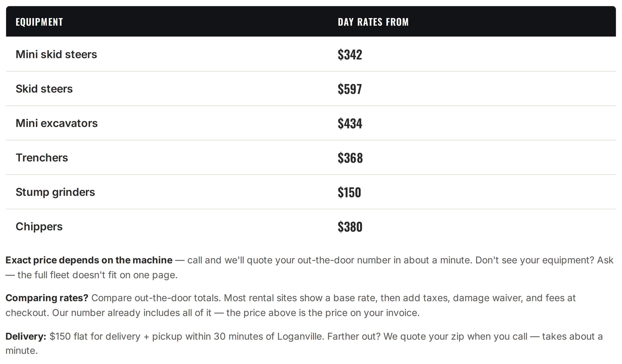The image size is (622, 364).
Task: Click the $150 stump grinders rate
Action: point(349,192)
